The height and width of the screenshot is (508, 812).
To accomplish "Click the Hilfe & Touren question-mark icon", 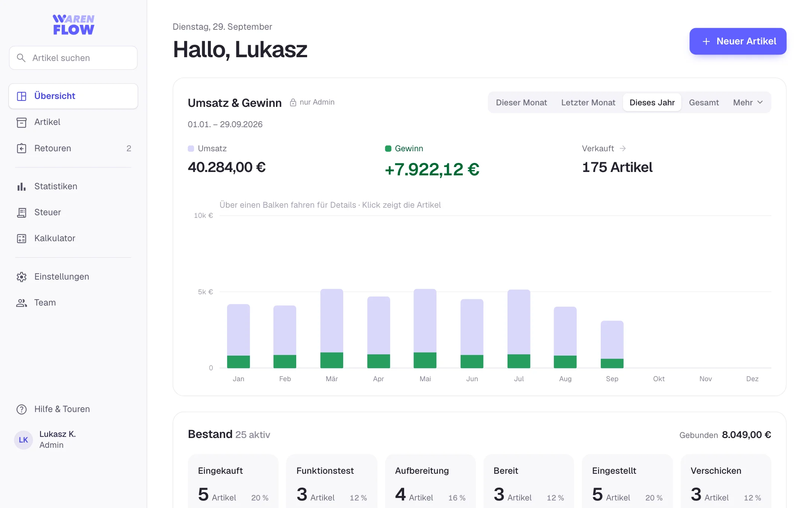I will 22,409.
